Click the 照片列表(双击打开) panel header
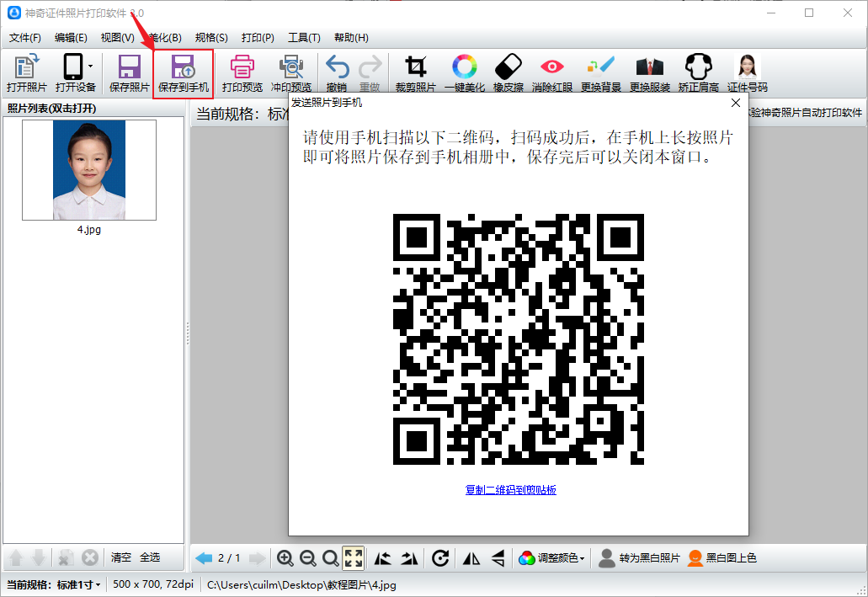Viewport: 868px width, 597px height. (51, 108)
